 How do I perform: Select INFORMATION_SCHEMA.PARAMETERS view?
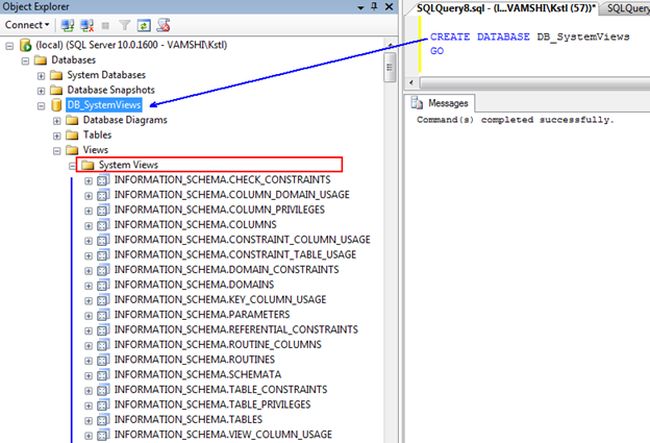click(202, 315)
